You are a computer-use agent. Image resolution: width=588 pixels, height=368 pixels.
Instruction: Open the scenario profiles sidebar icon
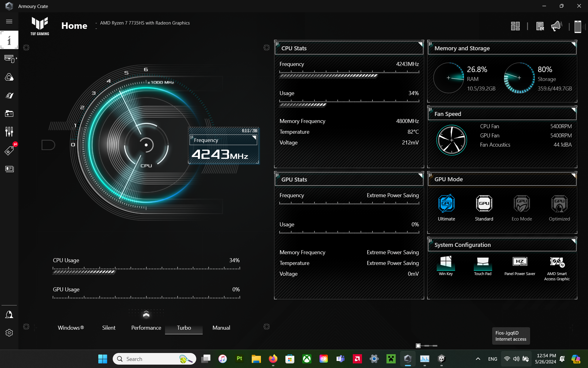9,131
